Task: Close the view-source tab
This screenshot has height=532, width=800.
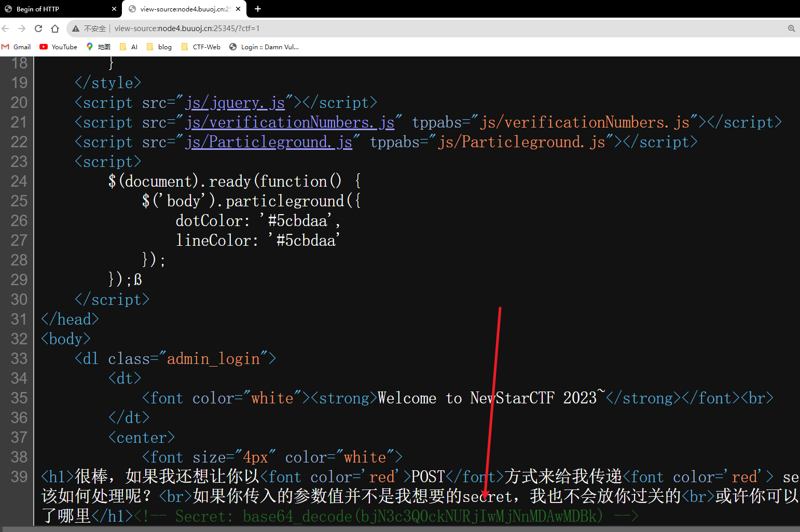Action: [238, 9]
